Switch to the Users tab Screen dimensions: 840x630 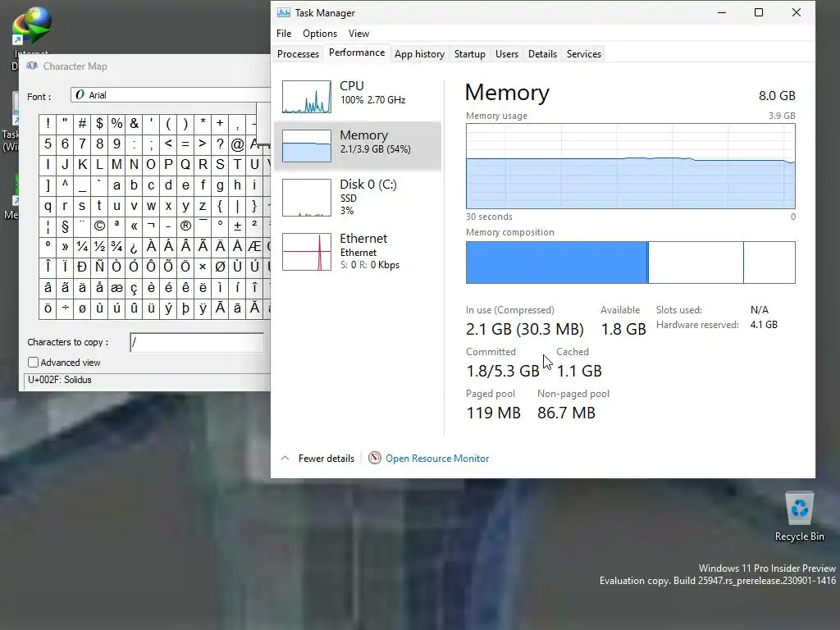pyautogui.click(x=507, y=54)
